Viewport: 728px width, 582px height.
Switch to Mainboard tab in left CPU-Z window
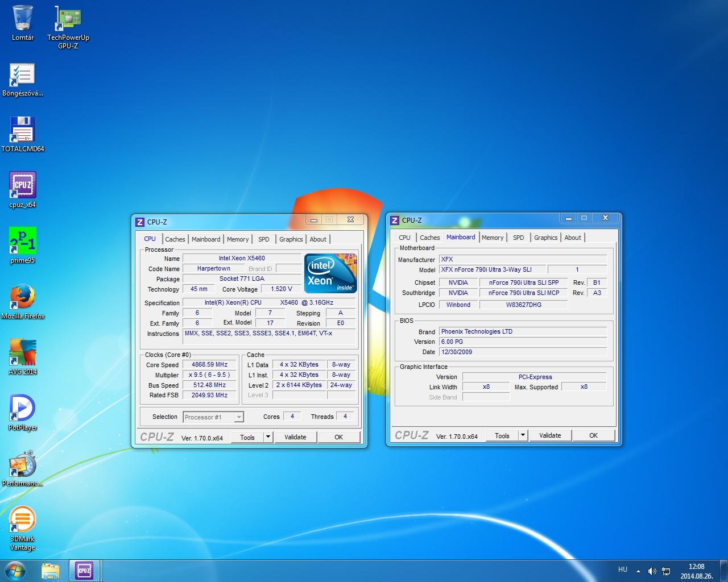point(206,239)
